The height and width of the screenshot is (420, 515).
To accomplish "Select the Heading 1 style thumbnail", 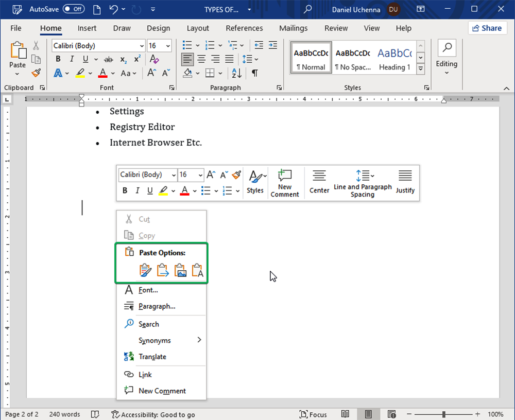I will 394,58.
